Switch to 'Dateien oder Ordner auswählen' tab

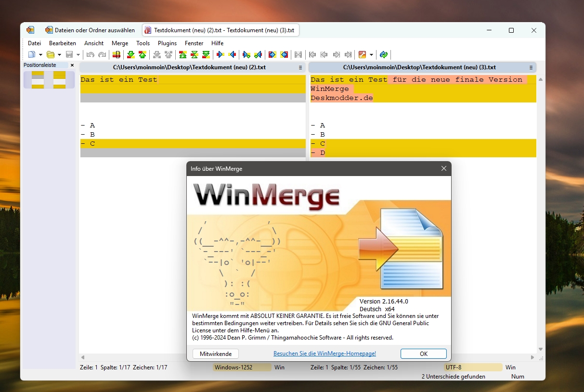[x=90, y=30]
